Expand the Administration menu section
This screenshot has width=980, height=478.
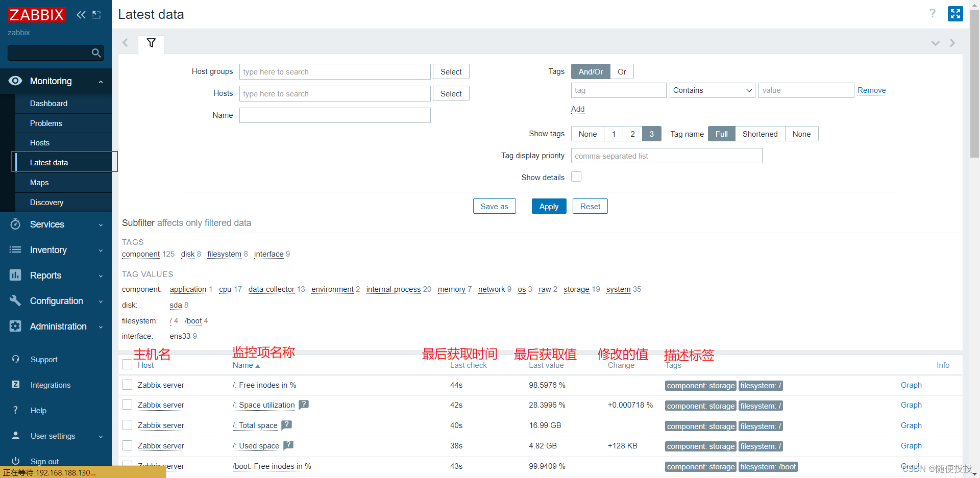coord(101,327)
